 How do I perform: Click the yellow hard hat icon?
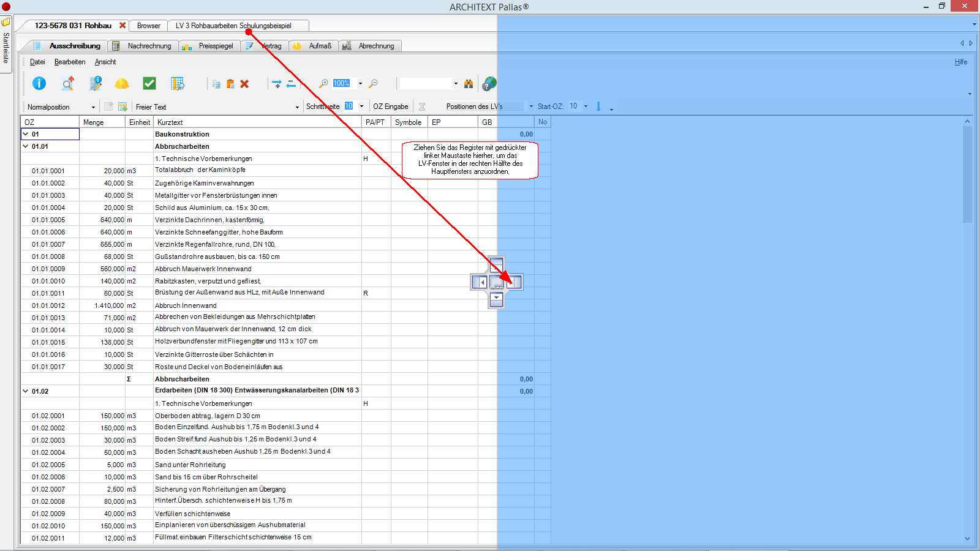[x=122, y=83]
